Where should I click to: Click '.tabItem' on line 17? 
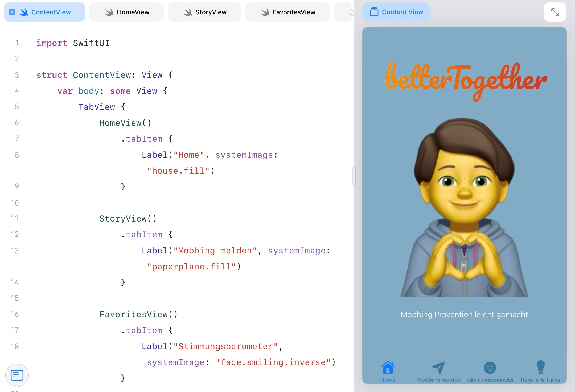[x=142, y=330]
